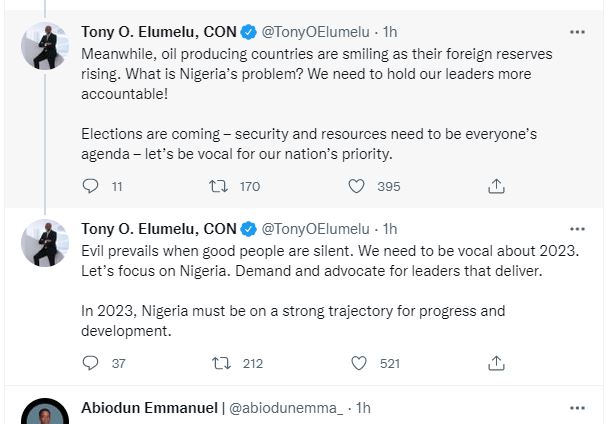
Task: Open Abiodun Emmanuel's profile name
Action: [x=149, y=408]
